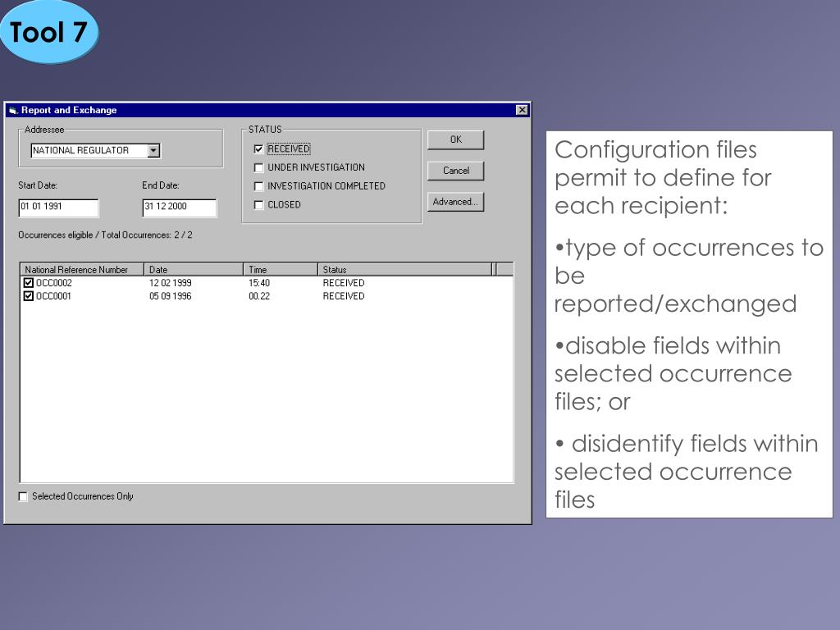Select the date 12 02 1999 cell

171,283
